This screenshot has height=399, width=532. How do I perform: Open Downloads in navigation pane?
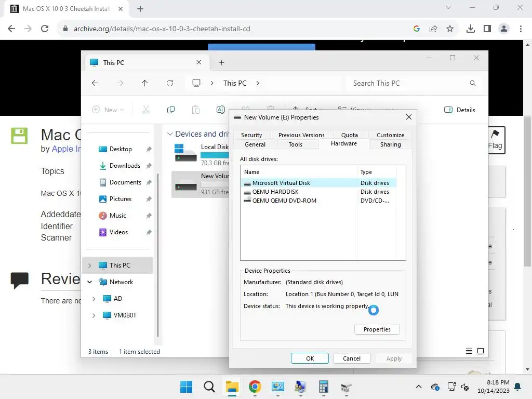(125, 166)
